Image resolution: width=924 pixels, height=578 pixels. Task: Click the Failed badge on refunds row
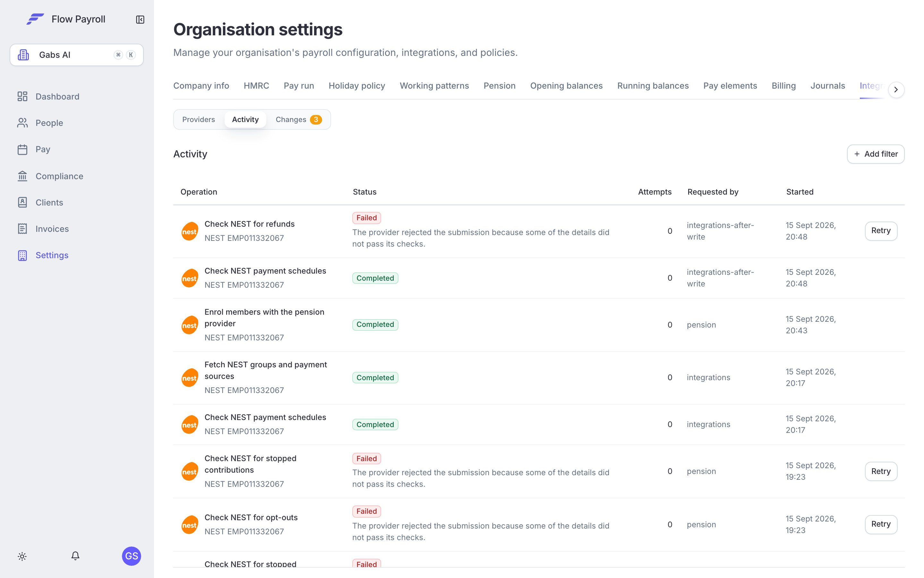tap(366, 218)
